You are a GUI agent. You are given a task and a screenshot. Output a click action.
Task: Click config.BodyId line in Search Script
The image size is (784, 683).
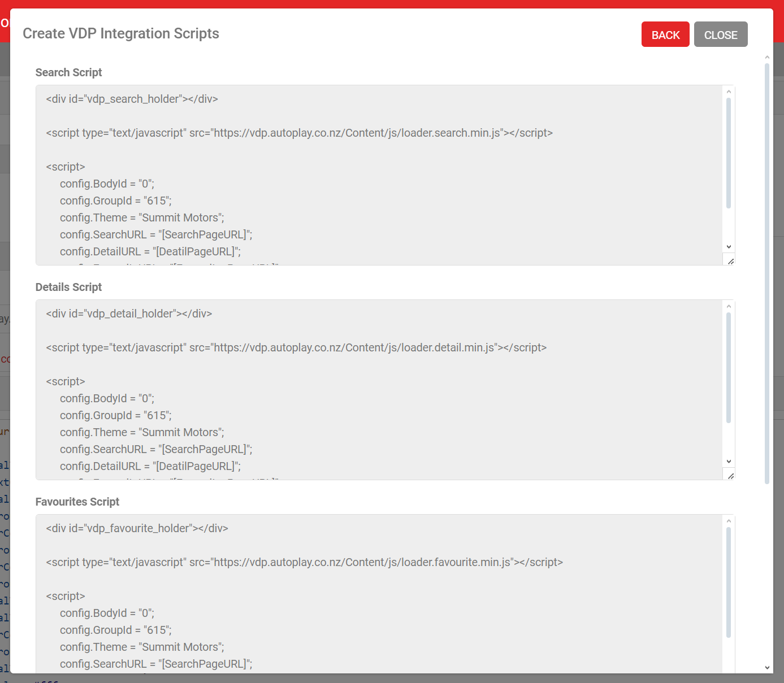pyautogui.click(x=107, y=184)
